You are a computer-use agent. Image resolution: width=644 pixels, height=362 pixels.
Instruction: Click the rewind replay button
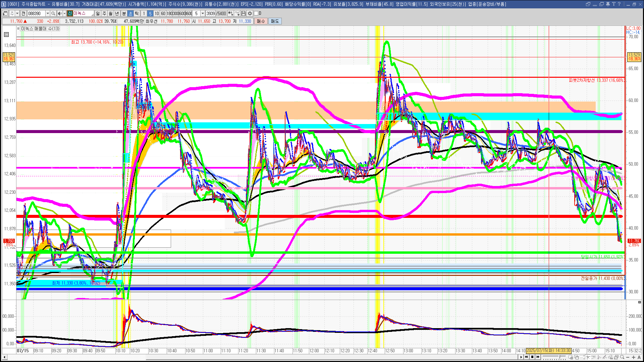click(526, 357)
